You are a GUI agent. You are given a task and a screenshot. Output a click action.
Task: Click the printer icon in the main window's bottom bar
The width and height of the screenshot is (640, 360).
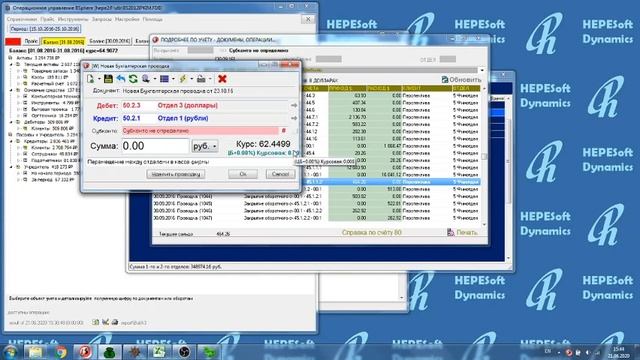tap(115, 322)
